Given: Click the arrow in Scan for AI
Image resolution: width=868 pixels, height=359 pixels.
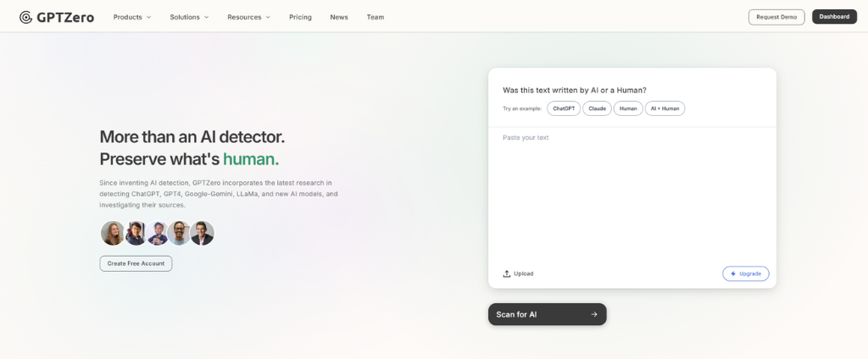Looking at the screenshot, I should [594, 314].
